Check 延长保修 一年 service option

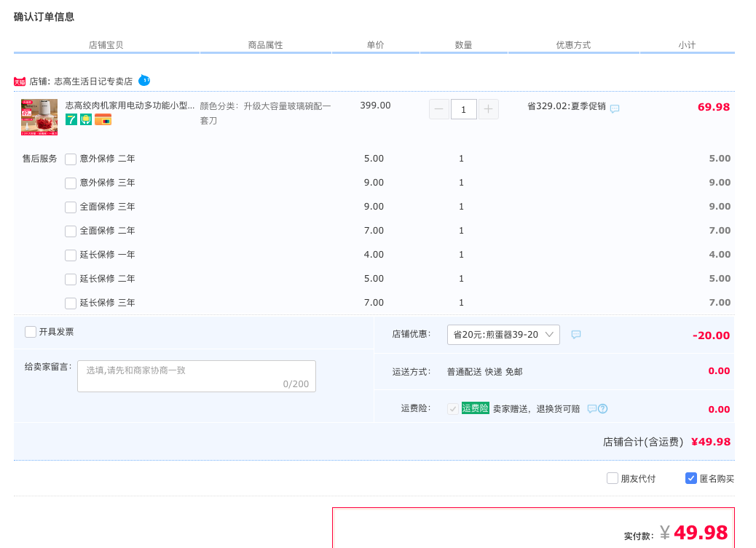71,255
